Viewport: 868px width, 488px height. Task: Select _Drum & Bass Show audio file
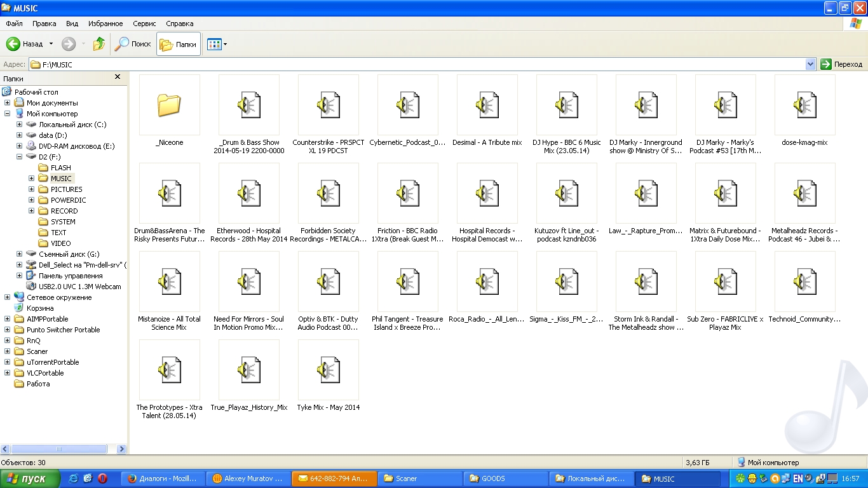(x=248, y=105)
